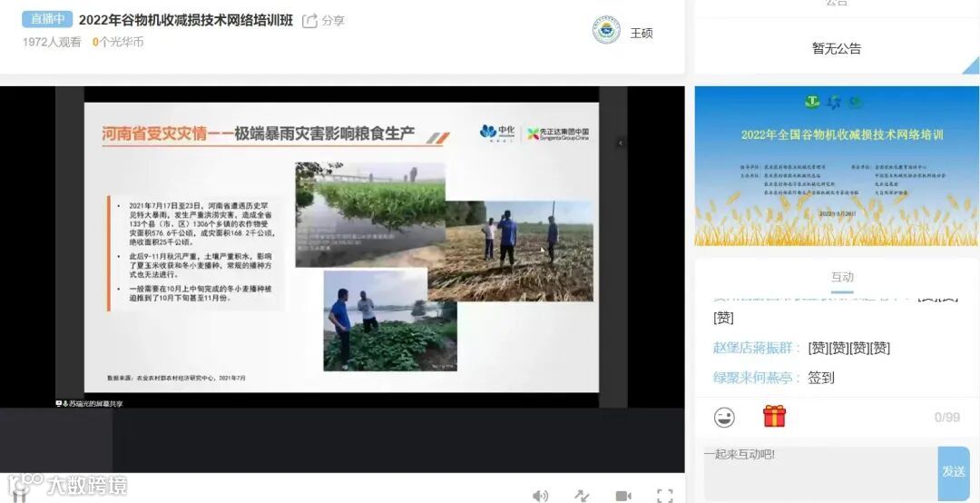Click the 0个光华币 coin balance
This screenshot has height=503, width=980.
pyautogui.click(x=117, y=42)
